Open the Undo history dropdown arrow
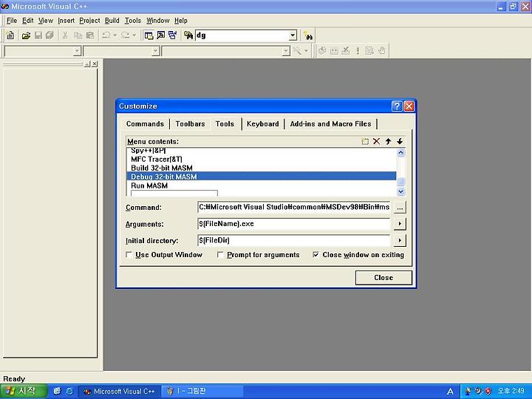The height and width of the screenshot is (399, 532). coord(115,35)
